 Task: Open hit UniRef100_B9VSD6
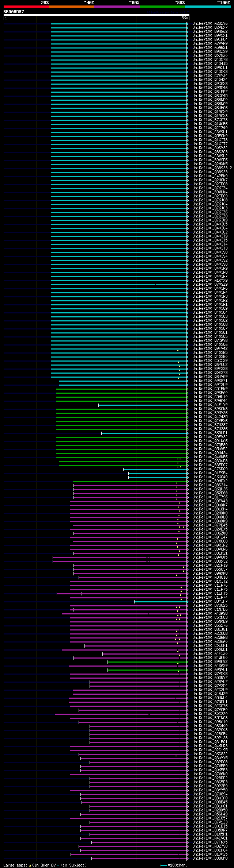(x=210, y=160)
